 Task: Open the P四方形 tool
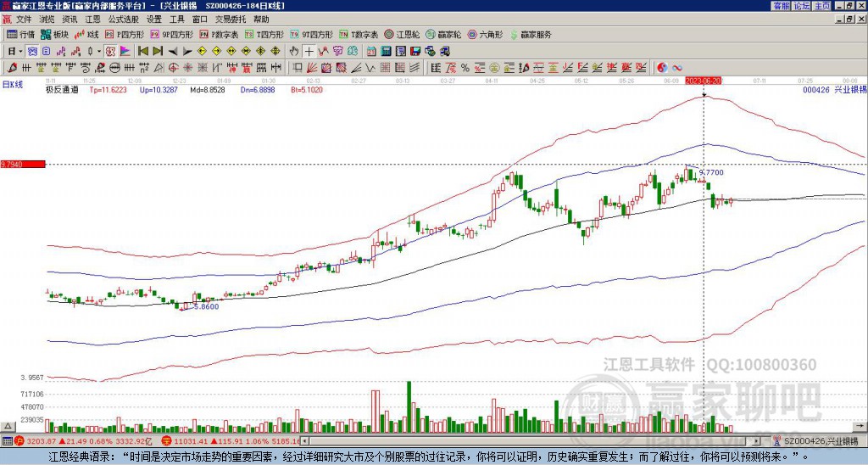pos(125,34)
